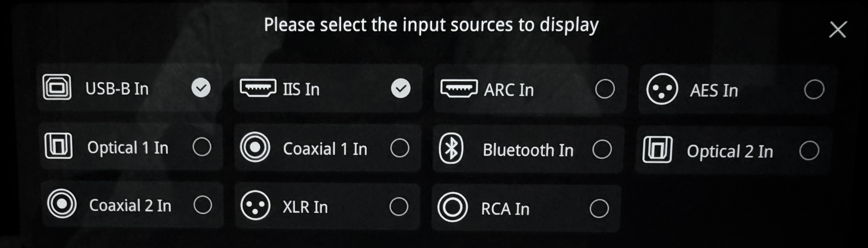Select the RCA In label

point(505,209)
